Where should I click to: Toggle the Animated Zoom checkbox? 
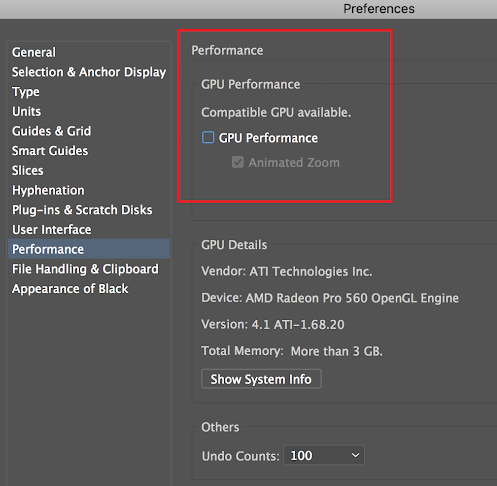[x=238, y=162]
